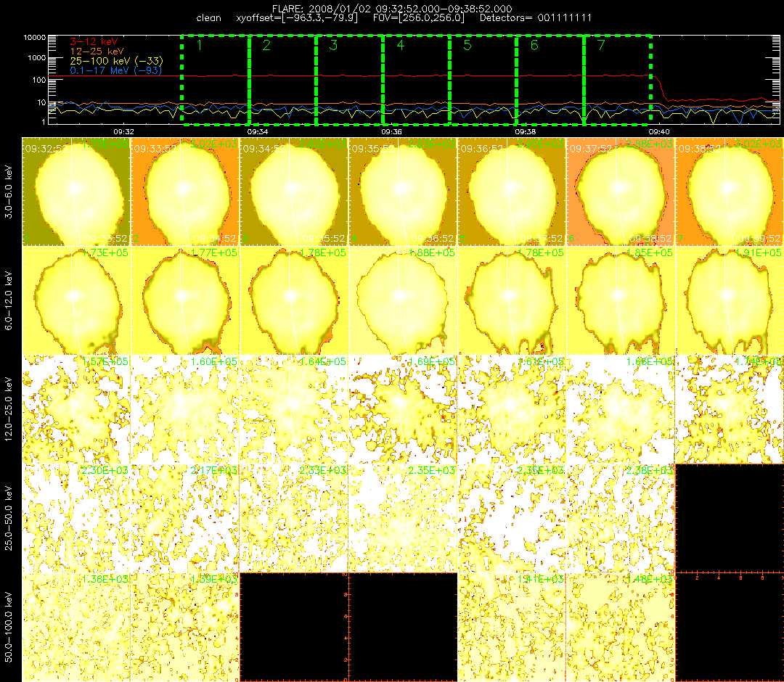Viewport: 784px width, 682px height.
Task: Click interval number 3 in the light curve
Action: coord(333,45)
